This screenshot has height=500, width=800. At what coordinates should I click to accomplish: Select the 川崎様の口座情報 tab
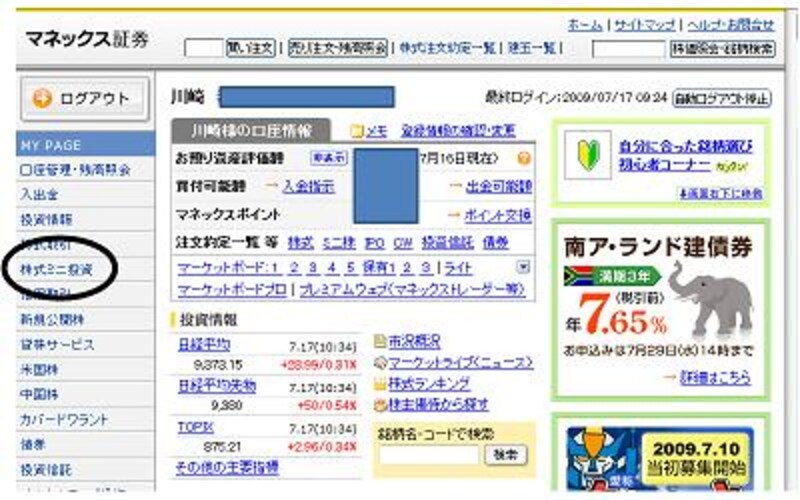click(251, 131)
